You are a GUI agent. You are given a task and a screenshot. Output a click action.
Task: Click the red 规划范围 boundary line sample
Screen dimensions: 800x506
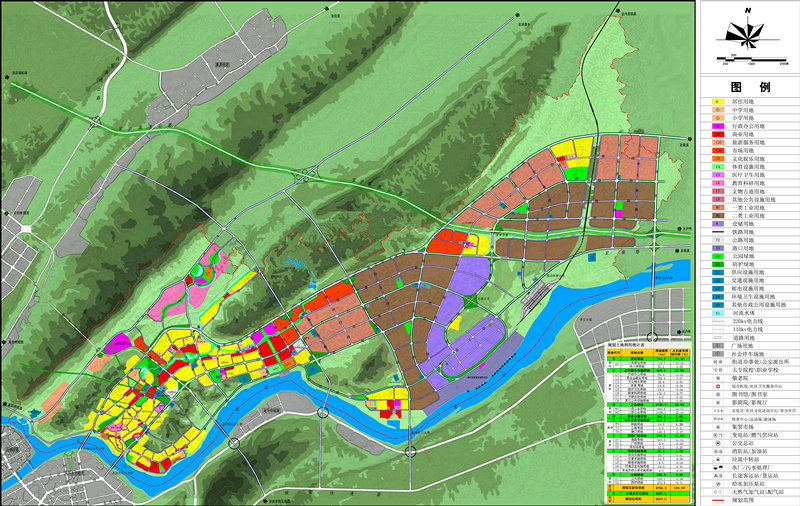717,501
